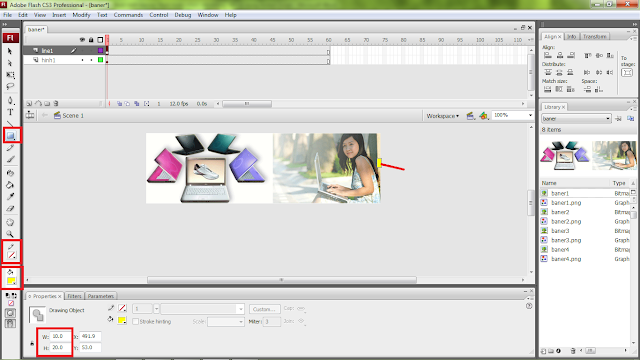Click Align horizontal center icon
The image size is (640, 360).
(560, 55)
